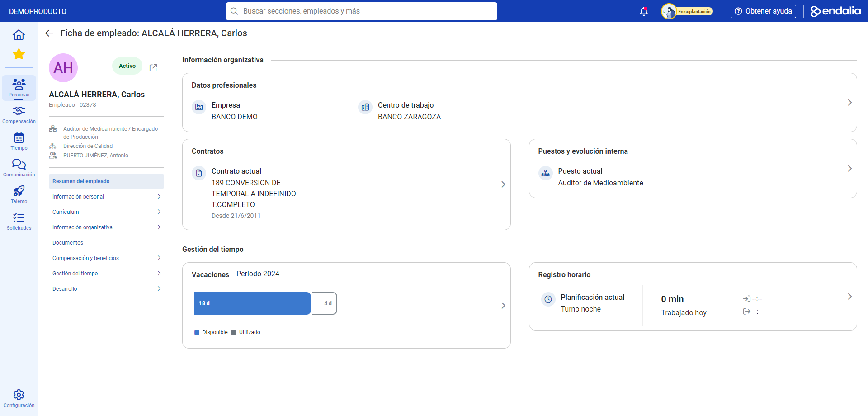Click the search box 'Buscar secciones, empleados y más'
The width and height of the screenshot is (868, 416).
pos(362,11)
